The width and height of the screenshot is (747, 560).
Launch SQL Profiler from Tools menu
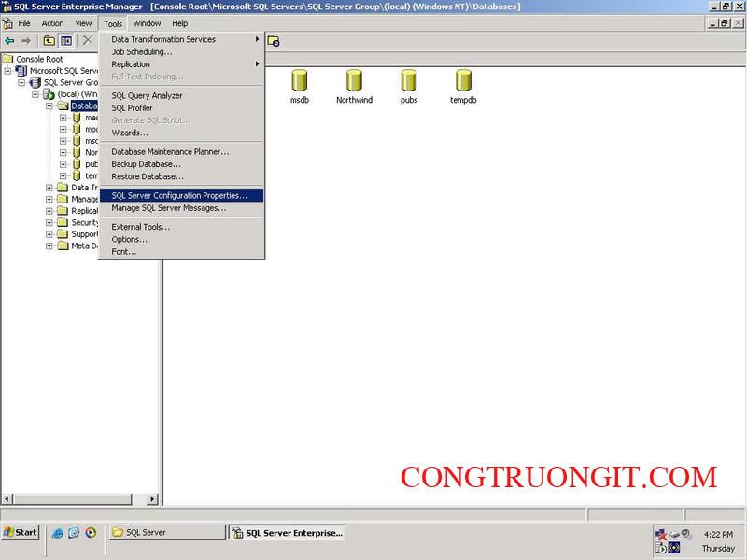tap(181, 108)
